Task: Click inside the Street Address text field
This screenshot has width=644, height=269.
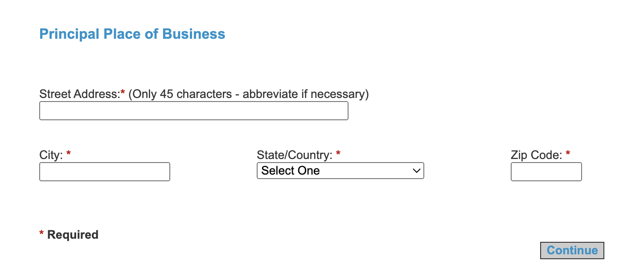Action: [193, 110]
